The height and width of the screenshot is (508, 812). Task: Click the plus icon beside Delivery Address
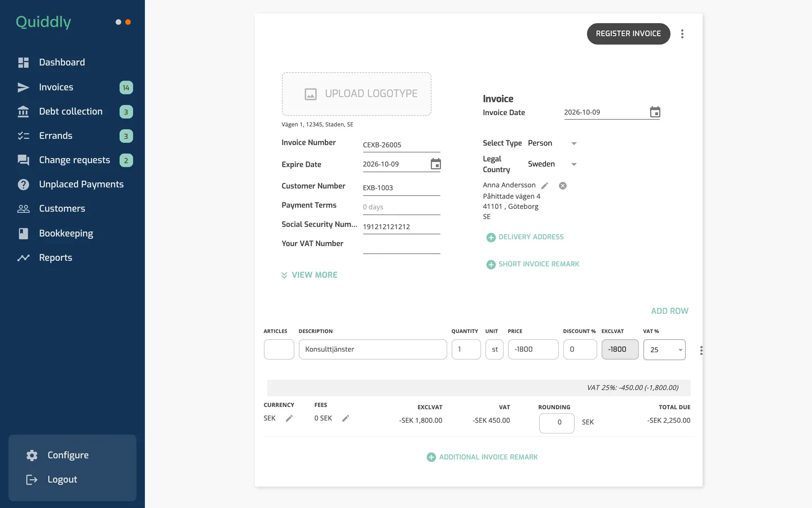pyautogui.click(x=491, y=238)
